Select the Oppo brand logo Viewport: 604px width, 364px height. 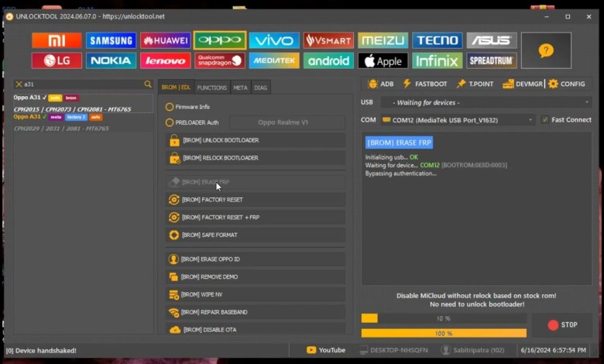click(x=220, y=40)
